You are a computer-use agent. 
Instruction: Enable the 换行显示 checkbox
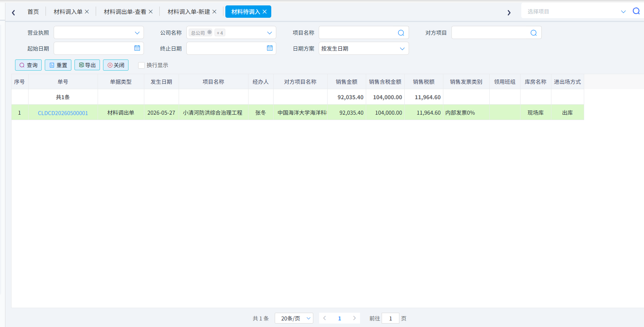pos(141,65)
